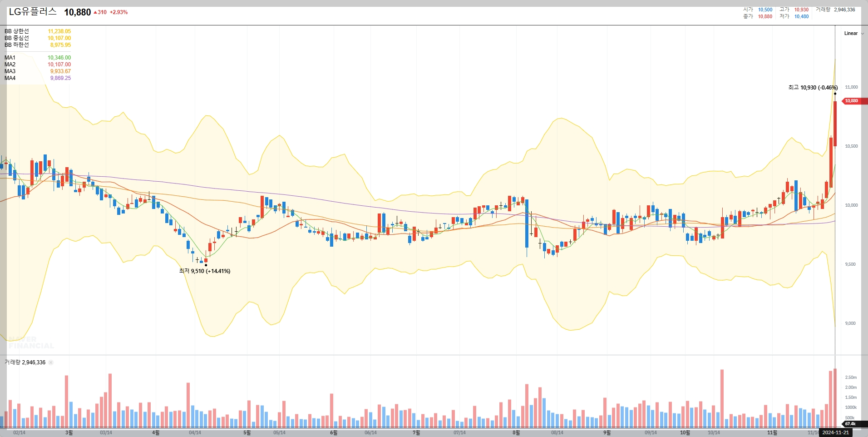Click the header 거래량 2,946,336 value
The image size is (868, 437).
[844, 10]
